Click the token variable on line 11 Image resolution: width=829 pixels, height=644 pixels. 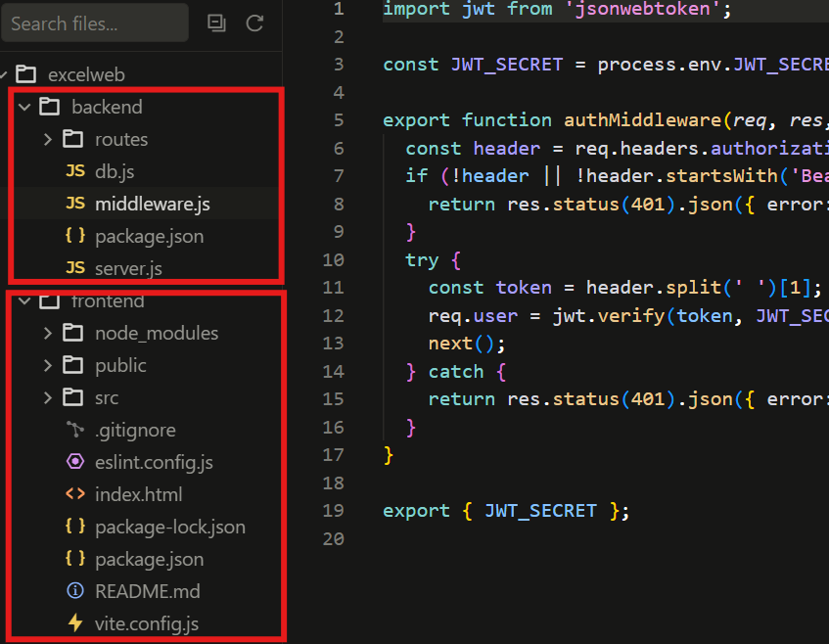pyautogui.click(x=524, y=288)
